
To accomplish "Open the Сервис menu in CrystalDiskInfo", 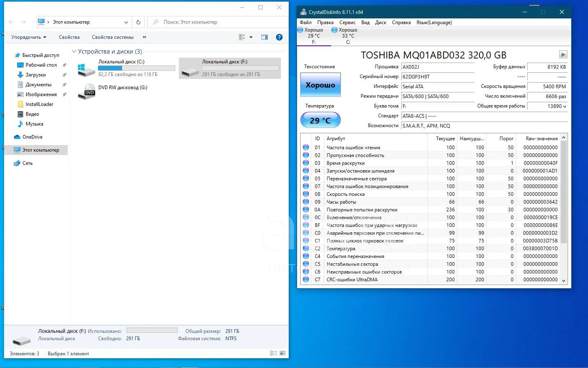I will [347, 22].
